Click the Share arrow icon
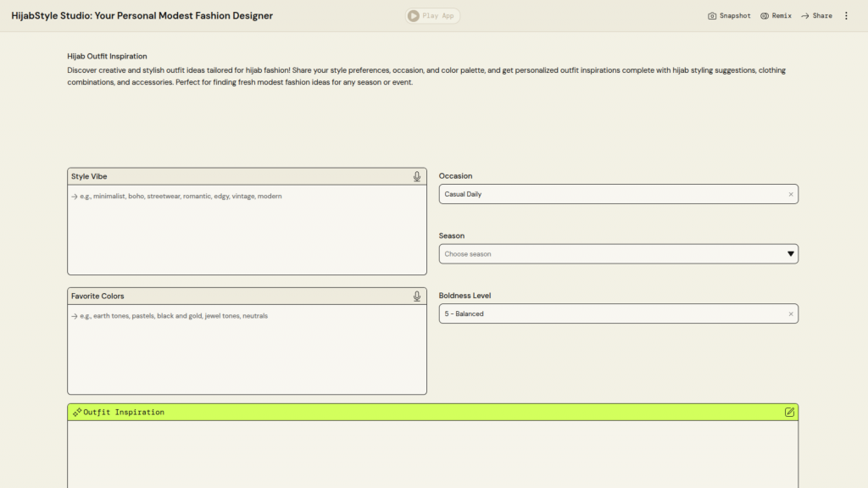 tap(805, 16)
